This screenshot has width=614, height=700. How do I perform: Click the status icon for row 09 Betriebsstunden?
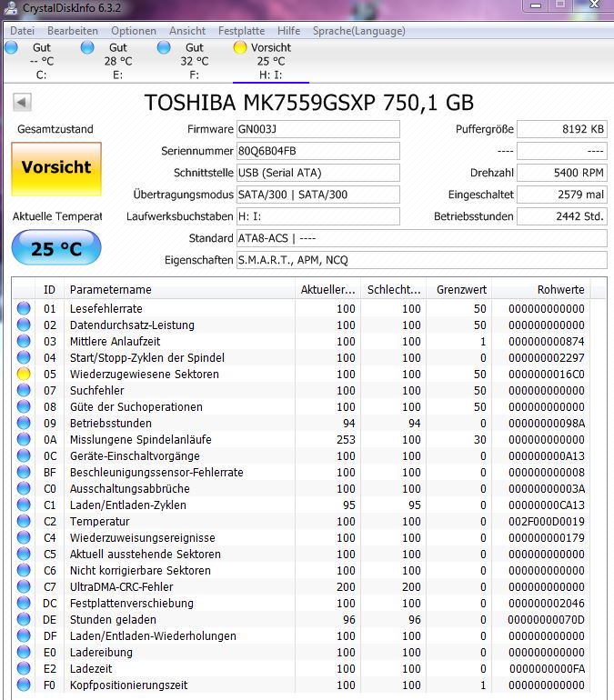pos(24,423)
